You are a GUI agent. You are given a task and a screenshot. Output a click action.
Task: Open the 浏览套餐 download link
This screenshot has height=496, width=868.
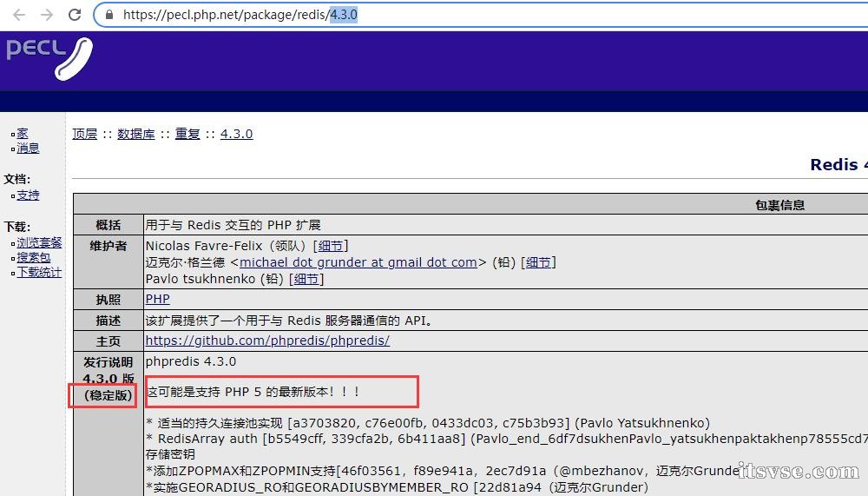(x=39, y=242)
